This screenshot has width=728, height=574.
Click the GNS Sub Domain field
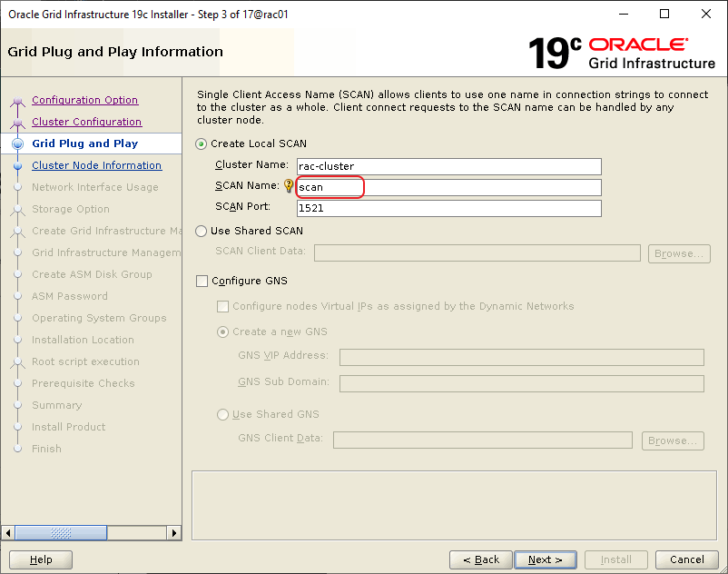[522, 383]
